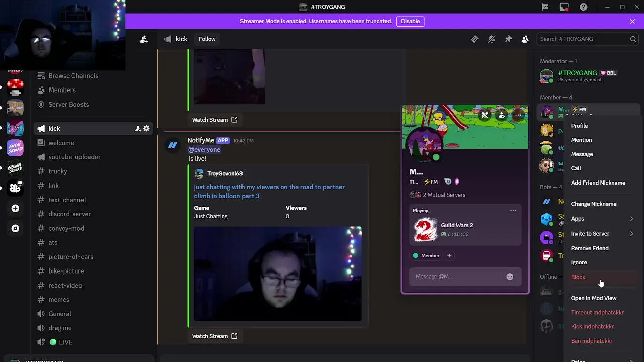
Task: Click the Add a Server plus icon
Action: point(15,208)
